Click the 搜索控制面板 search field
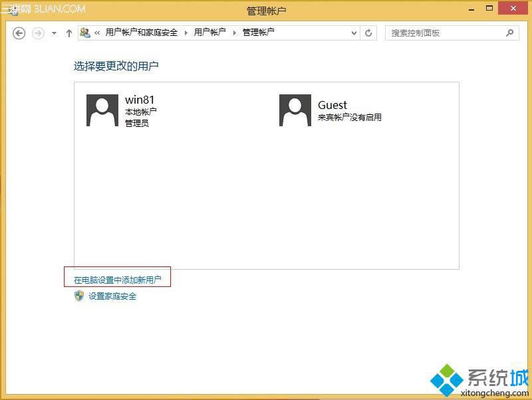 (x=446, y=33)
